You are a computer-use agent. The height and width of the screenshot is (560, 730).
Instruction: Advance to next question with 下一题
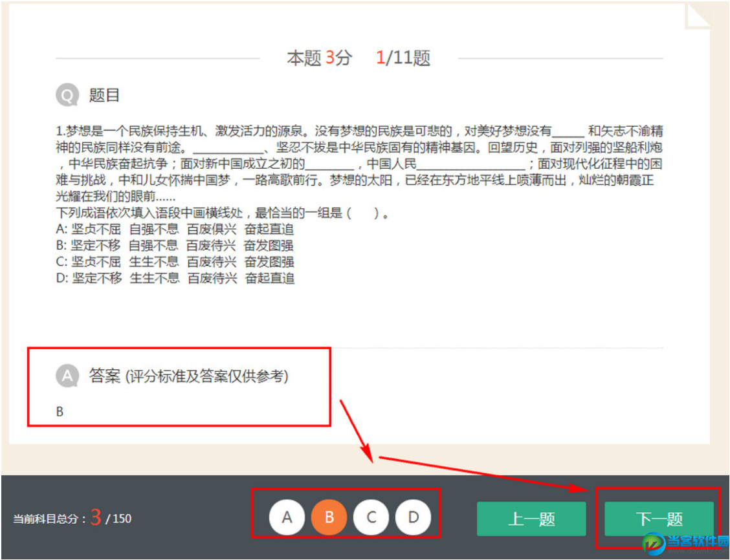pyautogui.click(x=659, y=519)
